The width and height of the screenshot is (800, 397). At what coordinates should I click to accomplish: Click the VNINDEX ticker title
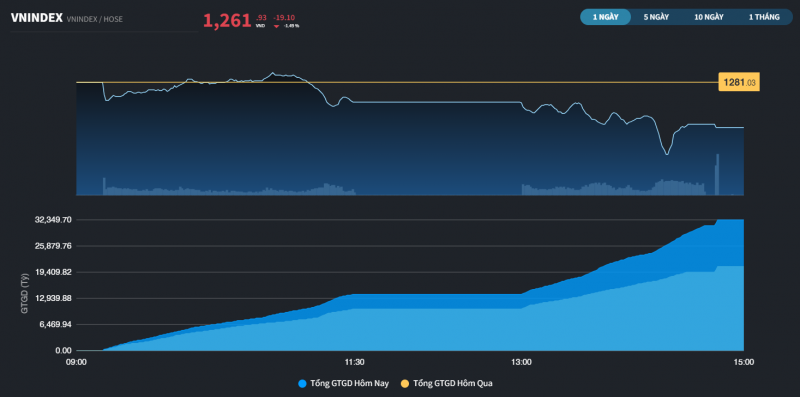36,18
